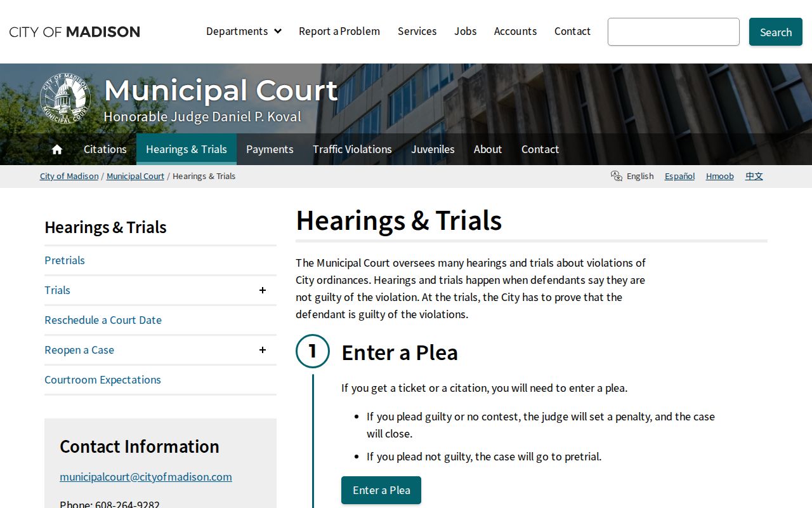This screenshot has width=812, height=508.
Task: Click the Enter a Plea button
Action: pyautogui.click(x=381, y=490)
